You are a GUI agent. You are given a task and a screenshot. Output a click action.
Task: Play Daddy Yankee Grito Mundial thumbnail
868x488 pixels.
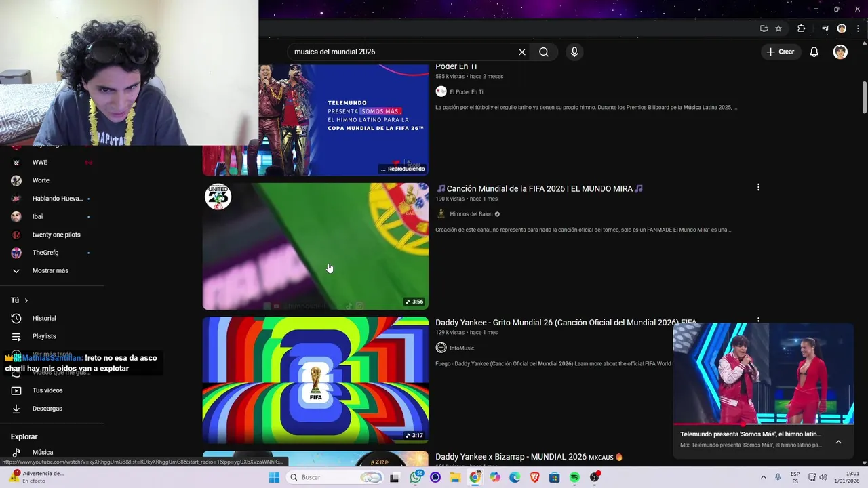coord(315,380)
